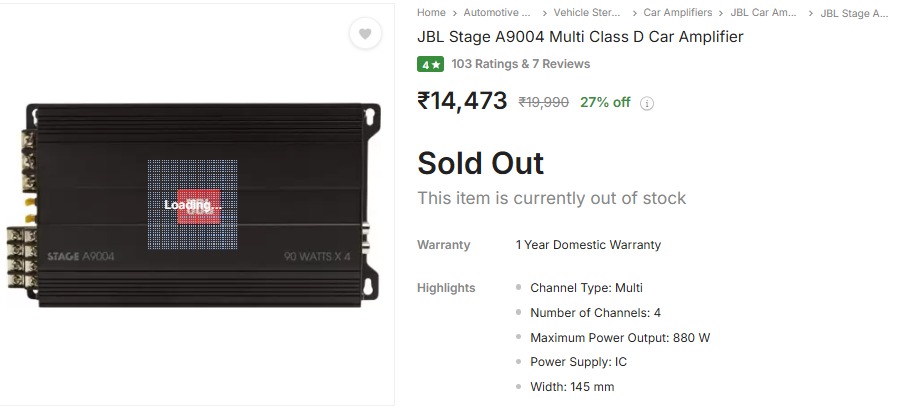
Task: Click the 27% off discount label
Action: (605, 102)
